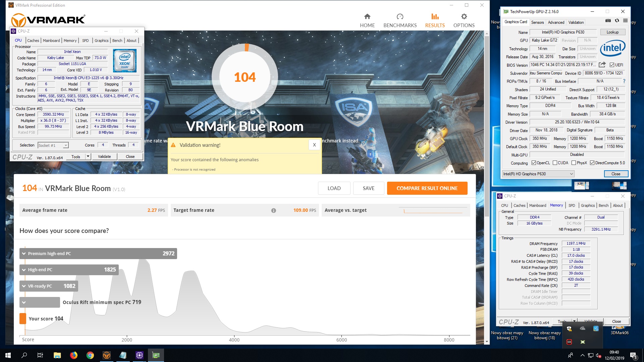Expand the Oculus Rift minimum spec row

[24, 302]
